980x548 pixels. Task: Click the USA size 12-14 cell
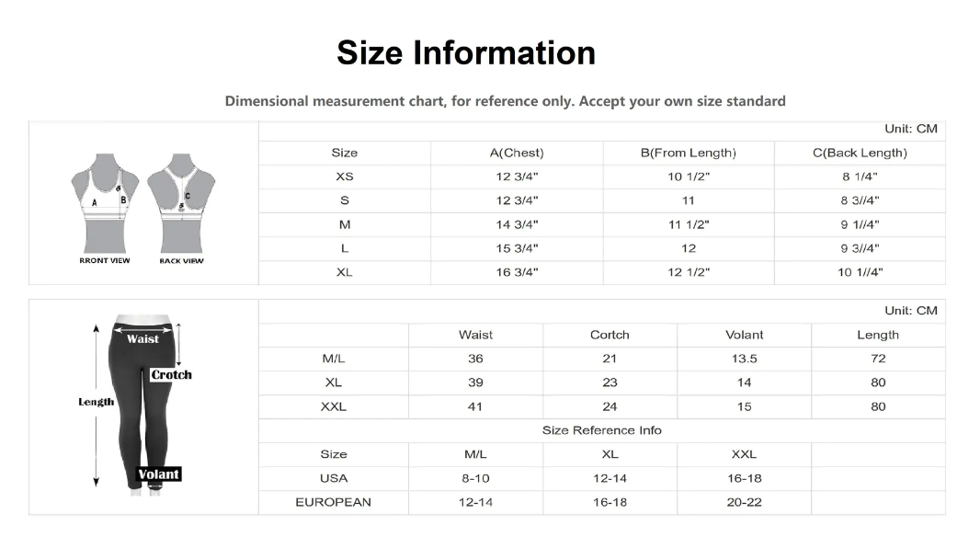tap(610, 479)
